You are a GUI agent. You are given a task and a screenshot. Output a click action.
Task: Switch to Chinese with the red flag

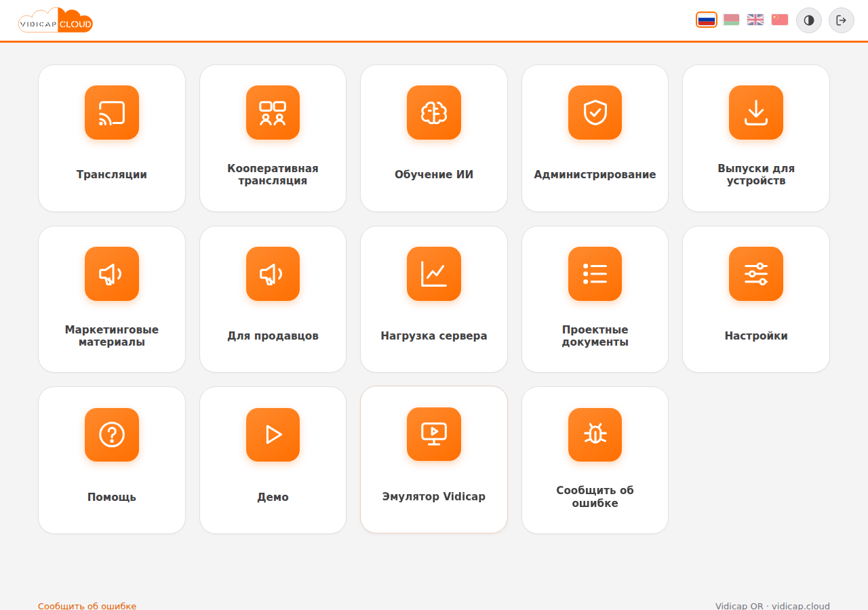(780, 20)
